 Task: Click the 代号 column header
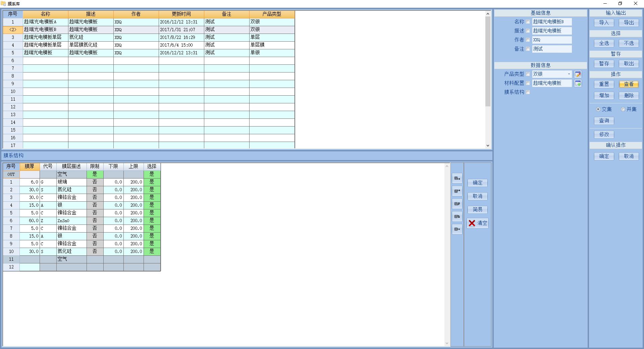[x=48, y=166]
